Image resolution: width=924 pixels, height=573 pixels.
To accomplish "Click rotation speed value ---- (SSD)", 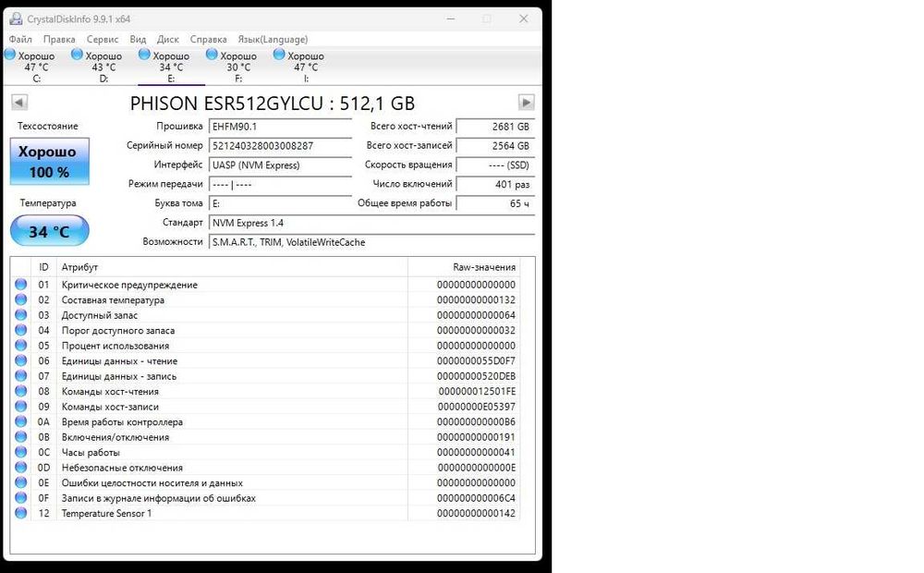I will coord(495,165).
